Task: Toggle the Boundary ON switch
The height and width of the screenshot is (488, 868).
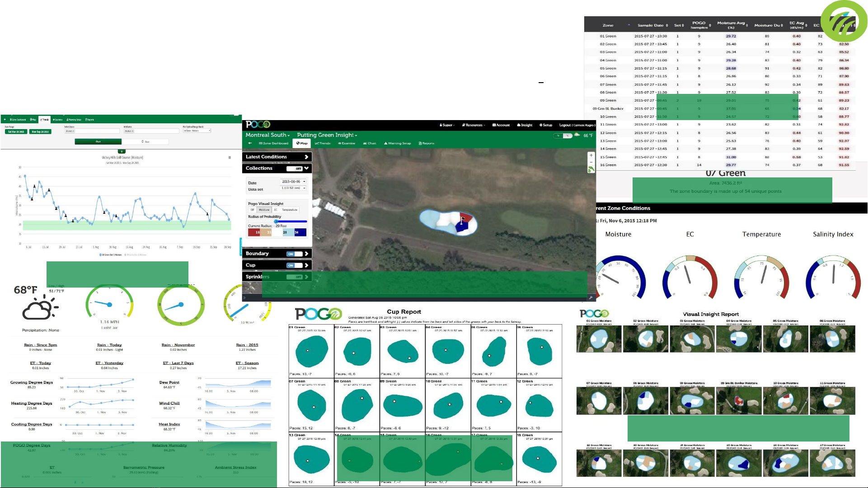Action: click(x=295, y=254)
